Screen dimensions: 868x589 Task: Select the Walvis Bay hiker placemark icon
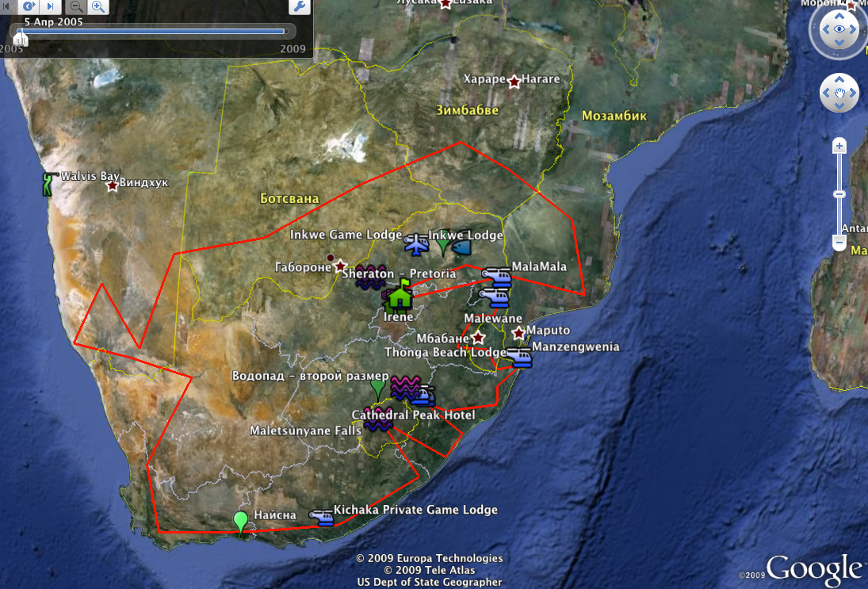(x=50, y=184)
